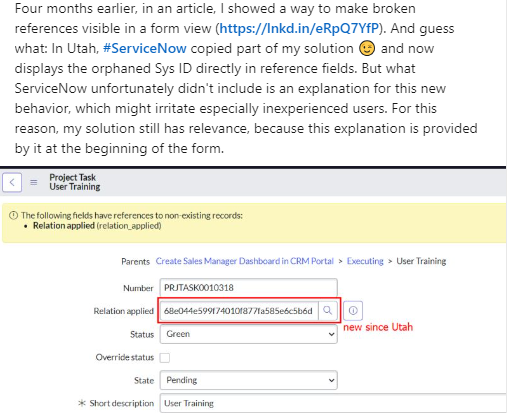Click the back arrow button in form header
Image resolution: width=517 pixels, height=413 pixels.
click(12, 182)
